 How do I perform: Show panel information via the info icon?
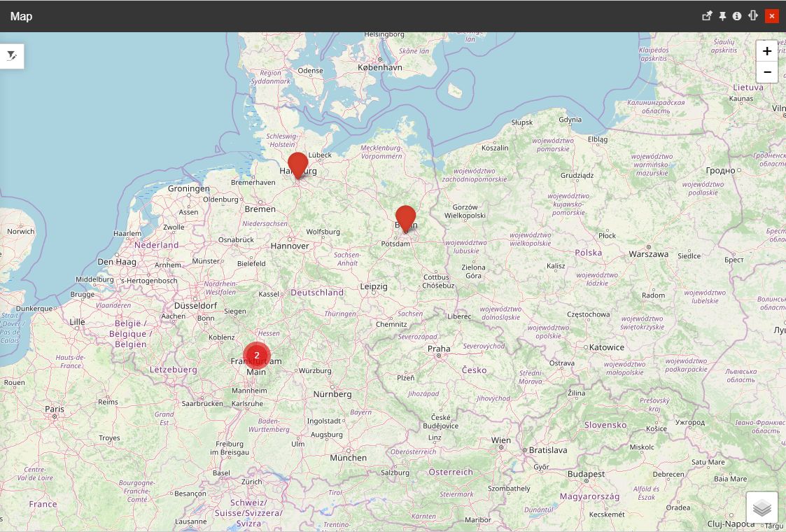(x=737, y=15)
